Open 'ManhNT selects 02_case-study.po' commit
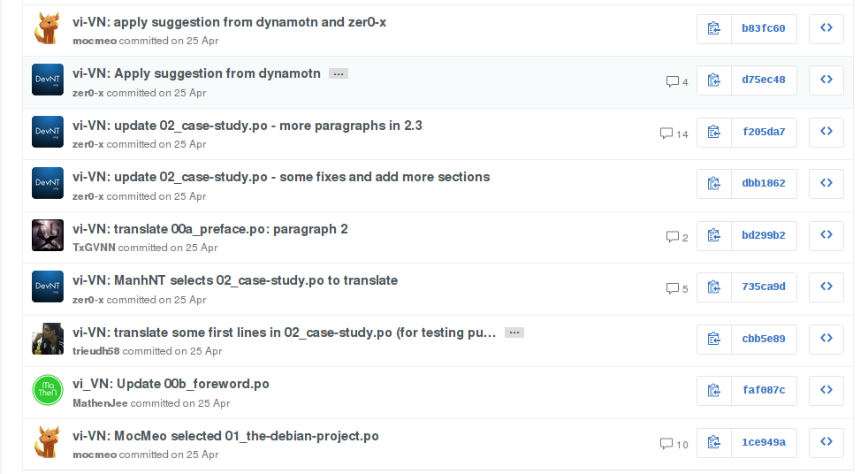This screenshot has height=474, width=868. 235,280
